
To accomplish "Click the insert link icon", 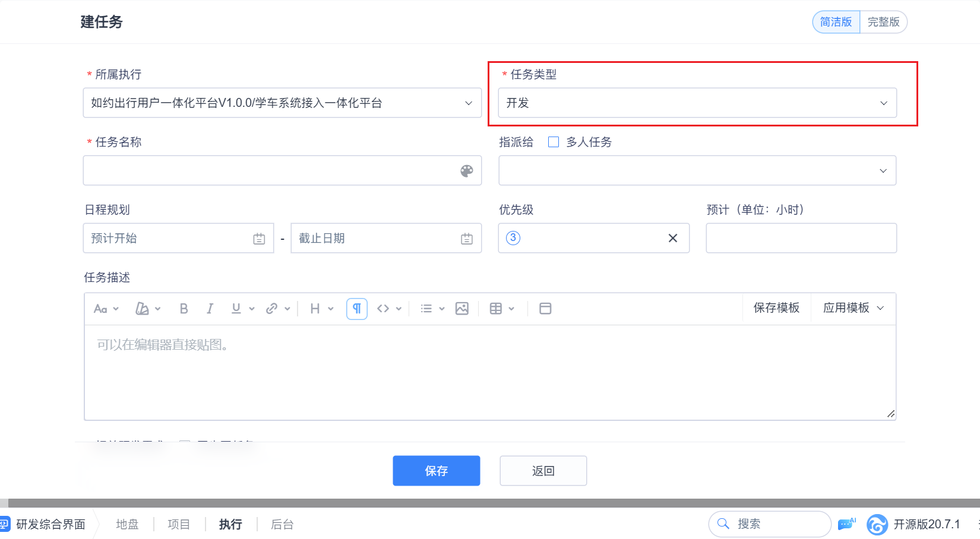I will click(272, 309).
